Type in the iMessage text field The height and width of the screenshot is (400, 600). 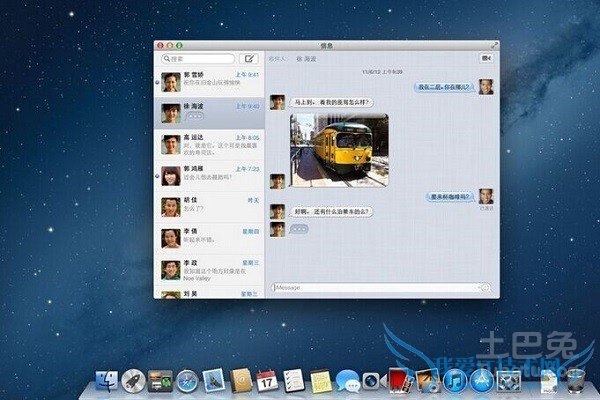tap(375, 288)
